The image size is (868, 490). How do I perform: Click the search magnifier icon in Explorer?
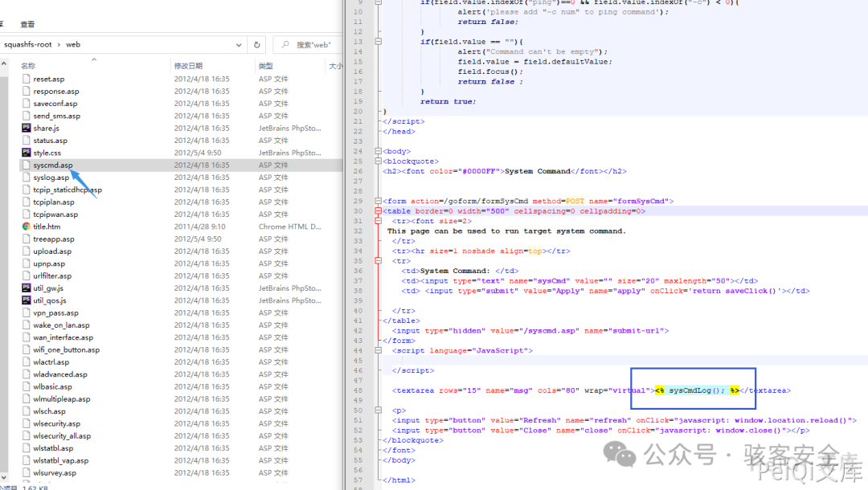point(285,44)
